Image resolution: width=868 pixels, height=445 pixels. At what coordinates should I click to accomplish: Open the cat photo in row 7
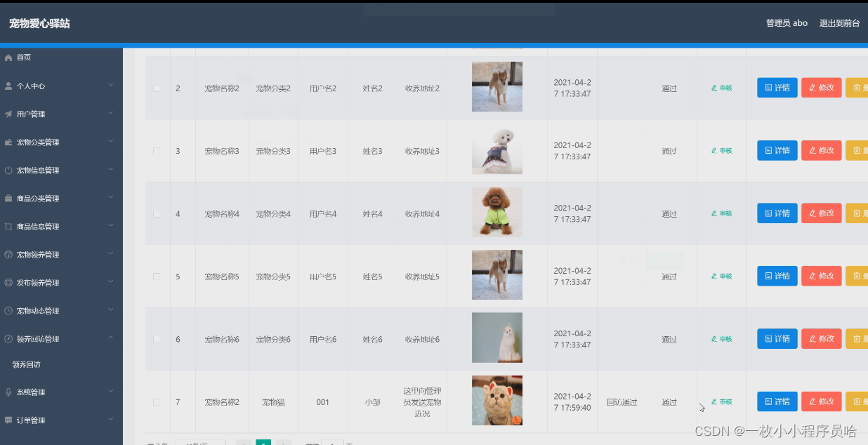[x=497, y=400]
